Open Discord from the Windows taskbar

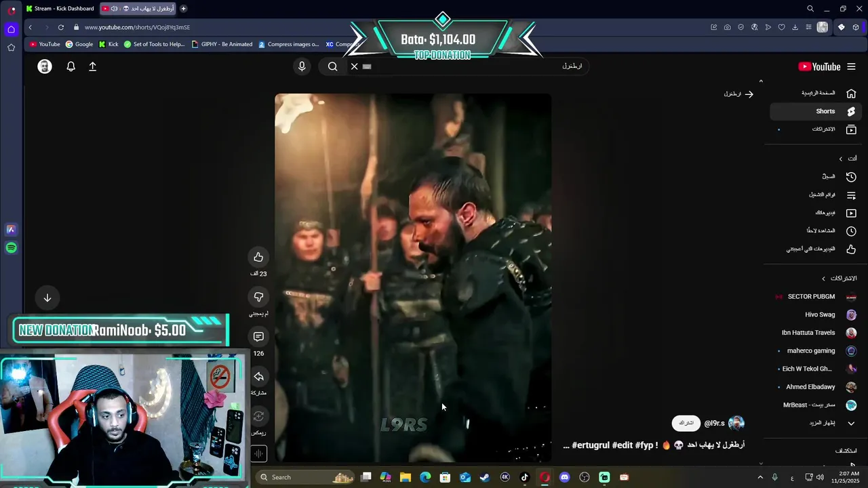tap(564, 477)
